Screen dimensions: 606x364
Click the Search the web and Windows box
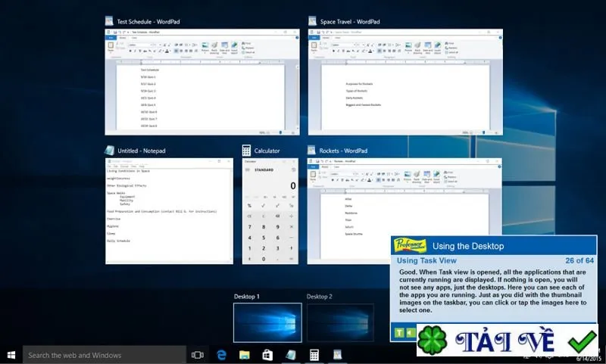(105, 355)
